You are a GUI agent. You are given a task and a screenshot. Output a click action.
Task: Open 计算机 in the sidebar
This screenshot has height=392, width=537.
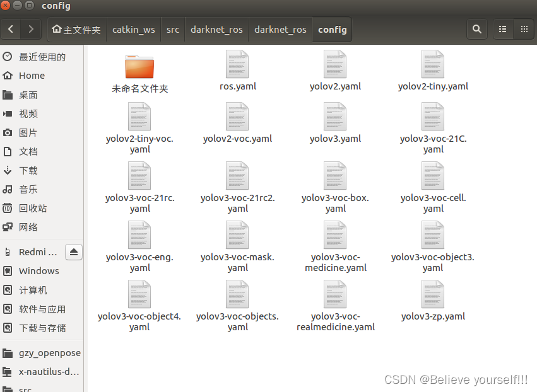click(42, 290)
